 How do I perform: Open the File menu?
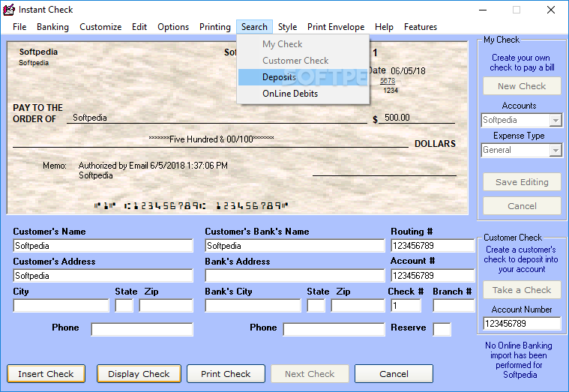point(19,27)
